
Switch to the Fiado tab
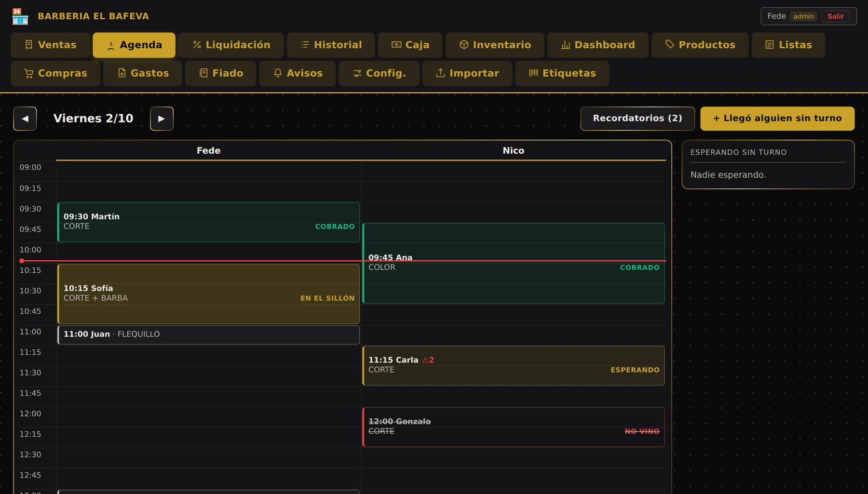tap(221, 73)
